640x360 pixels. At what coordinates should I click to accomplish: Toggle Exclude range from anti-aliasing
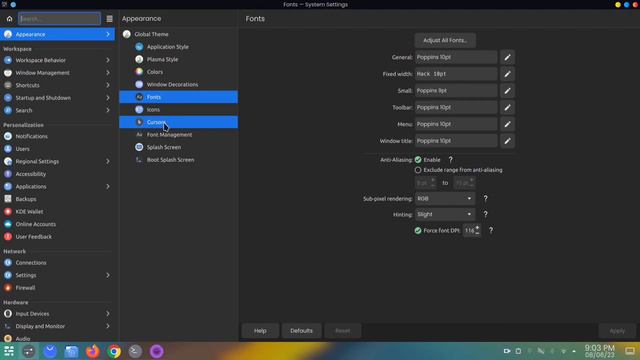[418, 170]
